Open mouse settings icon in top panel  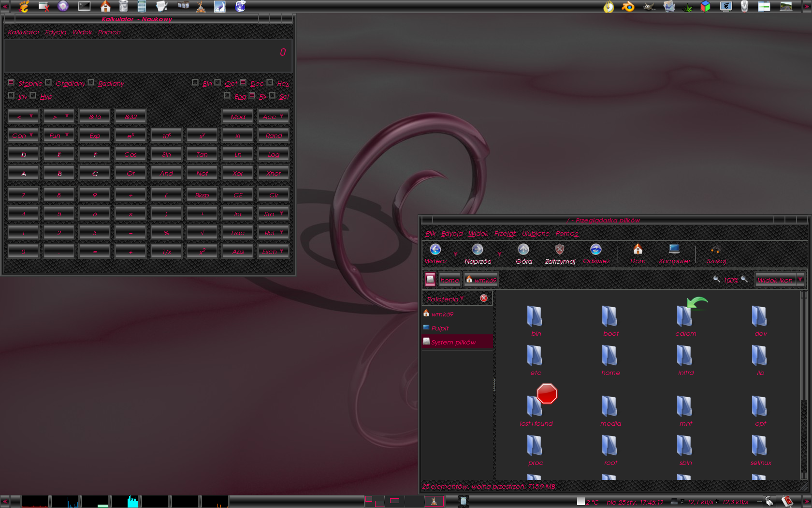point(745,6)
